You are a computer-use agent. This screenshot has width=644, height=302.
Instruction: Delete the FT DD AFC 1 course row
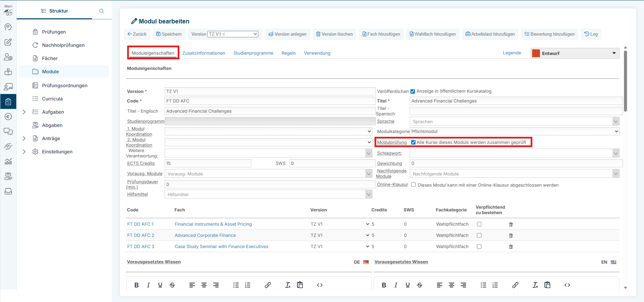tap(511, 224)
